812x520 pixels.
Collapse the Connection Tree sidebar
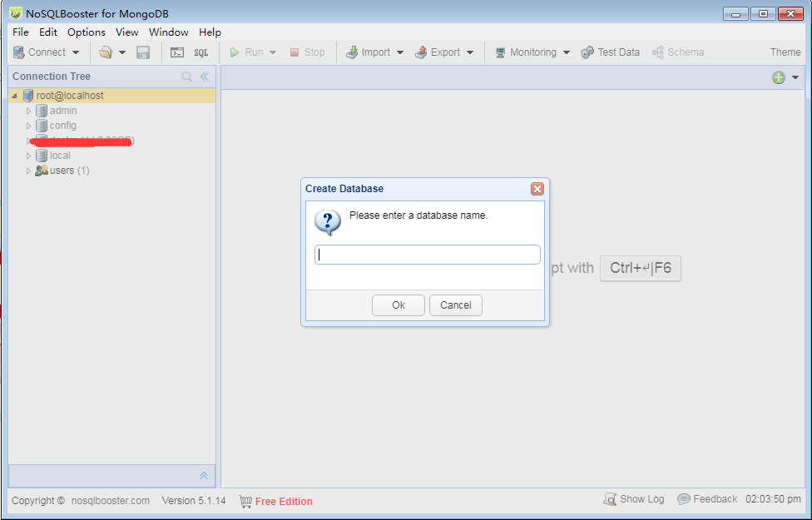(x=205, y=76)
